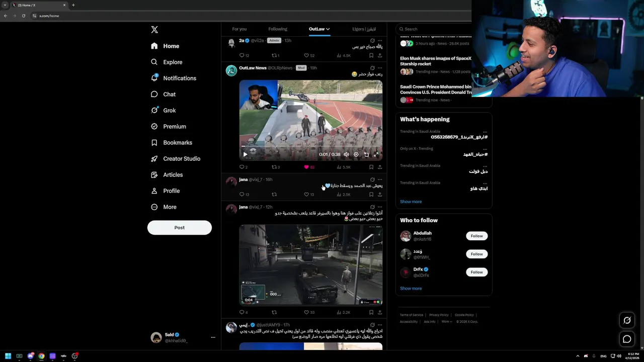
Task: Open Grok action on OutLaw News post
Action: (372, 68)
